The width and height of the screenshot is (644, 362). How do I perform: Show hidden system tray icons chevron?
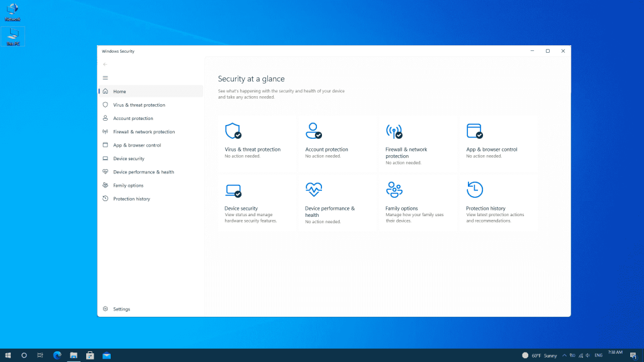coord(564,356)
